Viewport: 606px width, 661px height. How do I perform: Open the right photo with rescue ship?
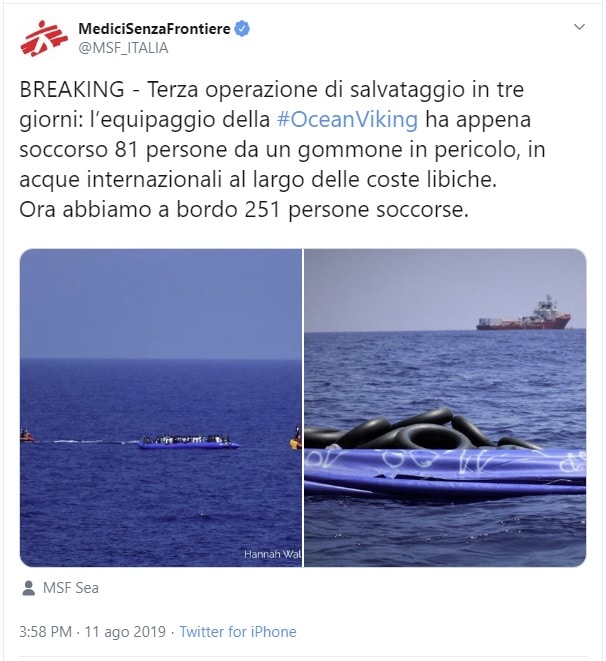coord(445,408)
